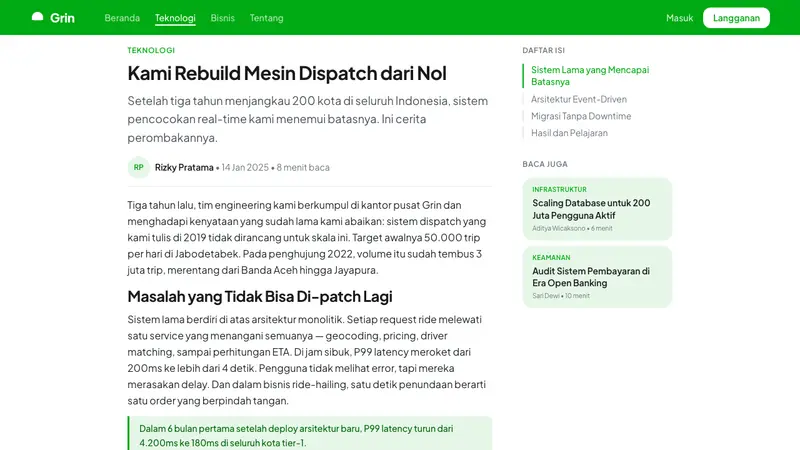
Task: Click the INFRASTRUKTUR category tag
Action: click(x=559, y=189)
